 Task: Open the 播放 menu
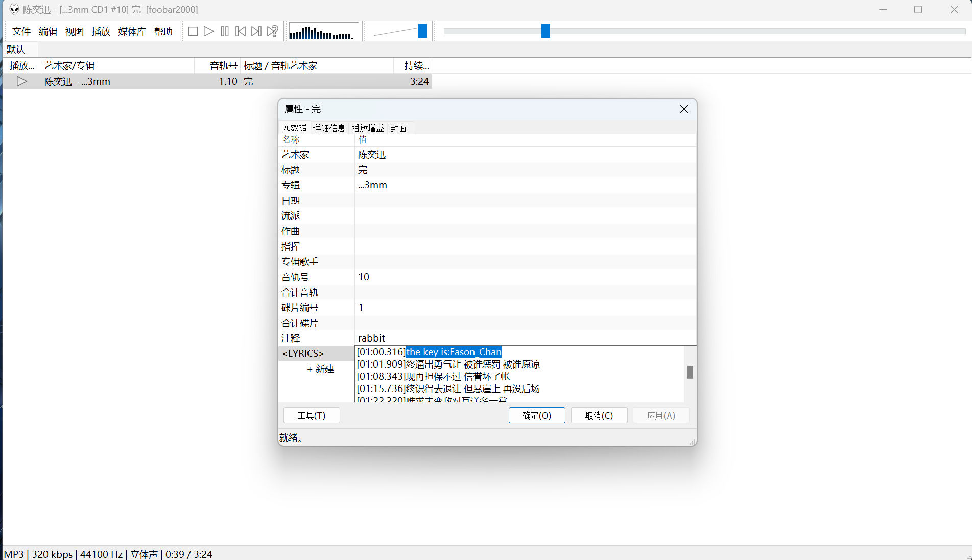(101, 31)
